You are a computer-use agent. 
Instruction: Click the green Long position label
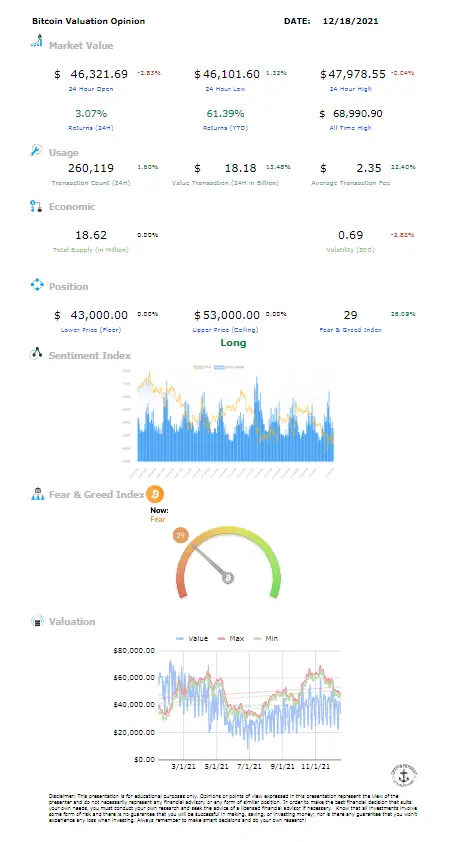point(233,343)
